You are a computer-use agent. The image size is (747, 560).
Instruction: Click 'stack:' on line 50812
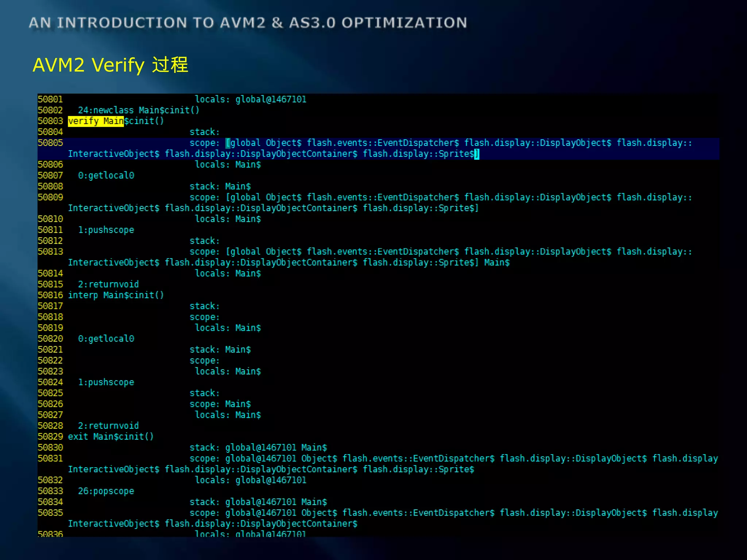[x=205, y=241]
